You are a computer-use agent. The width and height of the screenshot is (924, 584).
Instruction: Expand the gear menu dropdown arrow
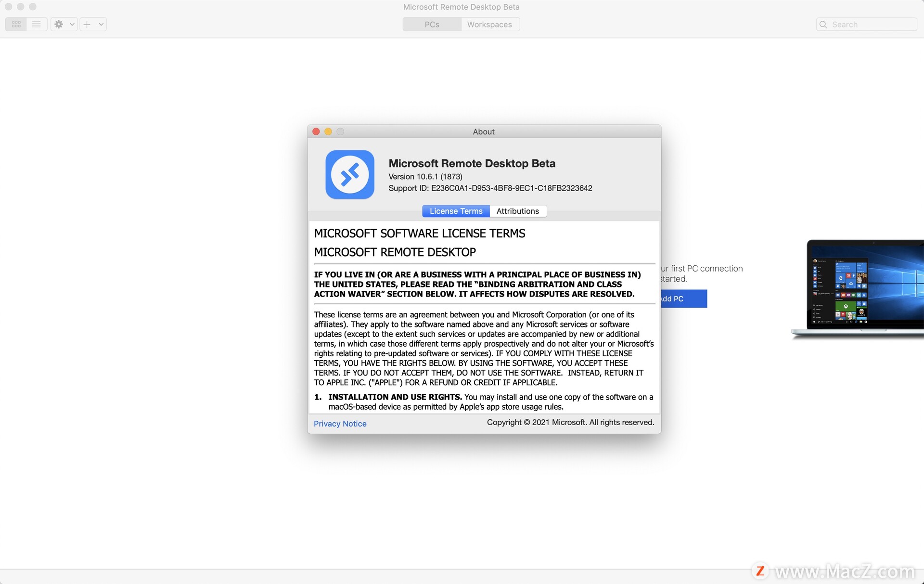pos(72,24)
